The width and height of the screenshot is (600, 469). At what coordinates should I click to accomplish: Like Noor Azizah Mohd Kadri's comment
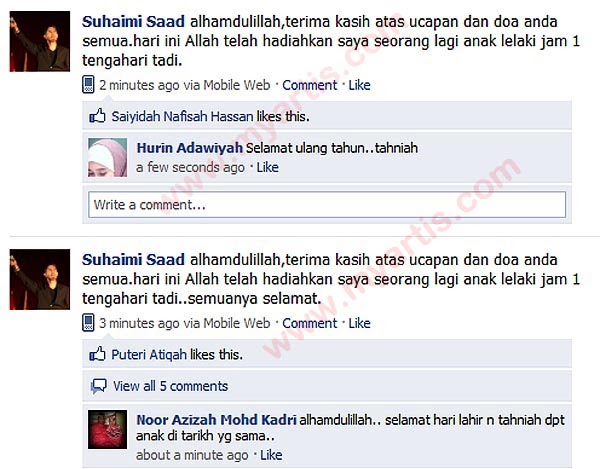[271, 455]
